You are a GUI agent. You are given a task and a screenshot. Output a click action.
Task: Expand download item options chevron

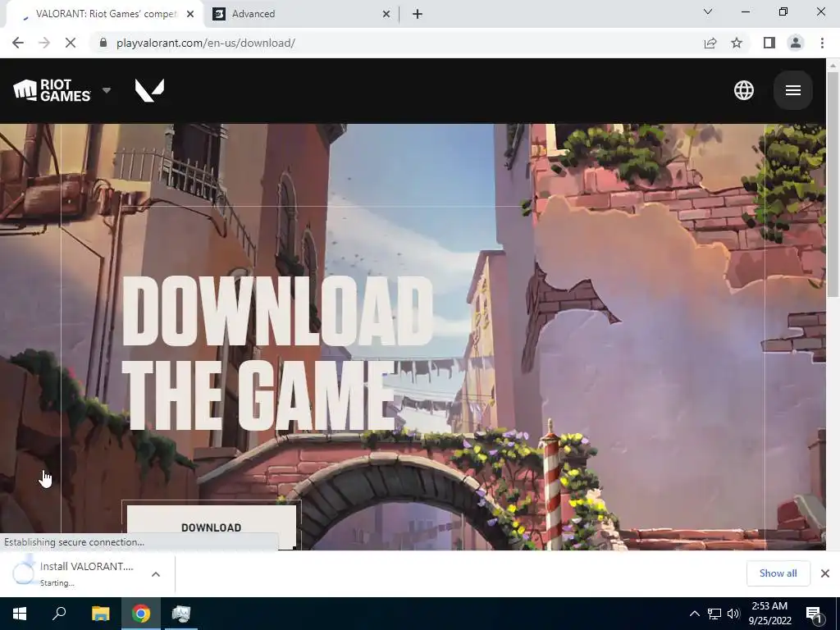[x=156, y=573]
